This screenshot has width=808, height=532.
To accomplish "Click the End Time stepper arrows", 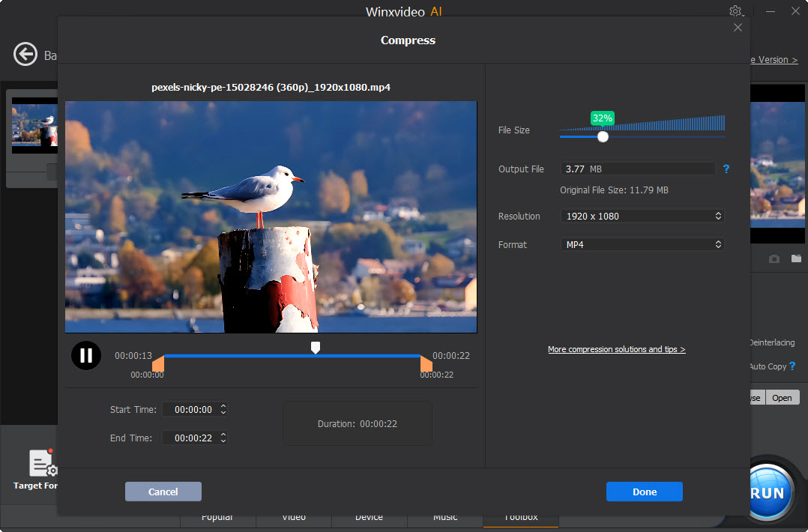I will point(223,438).
